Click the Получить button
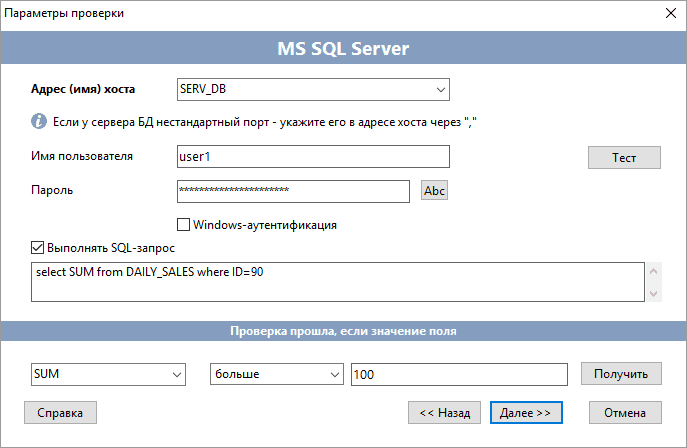The width and height of the screenshot is (687, 448). (621, 374)
